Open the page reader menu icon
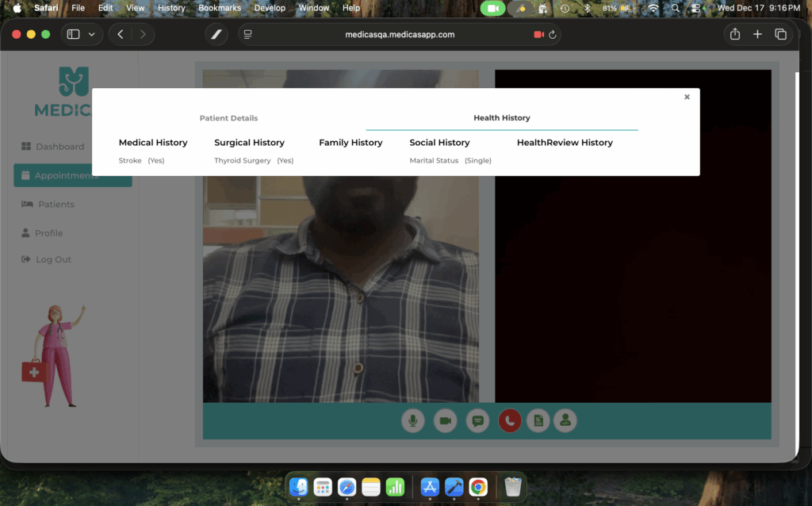The width and height of the screenshot is (812, 506). pos(248,34)
